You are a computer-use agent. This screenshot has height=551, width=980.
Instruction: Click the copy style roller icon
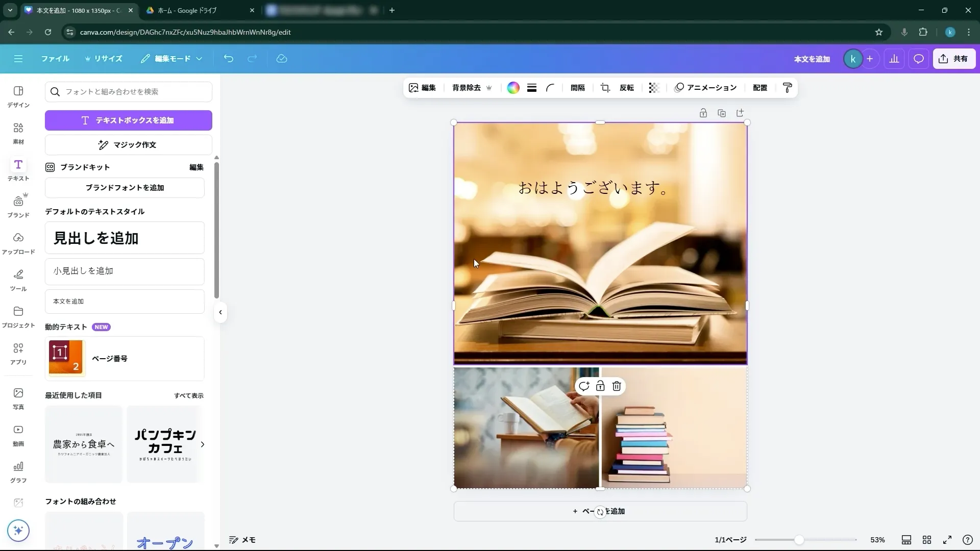787,88
